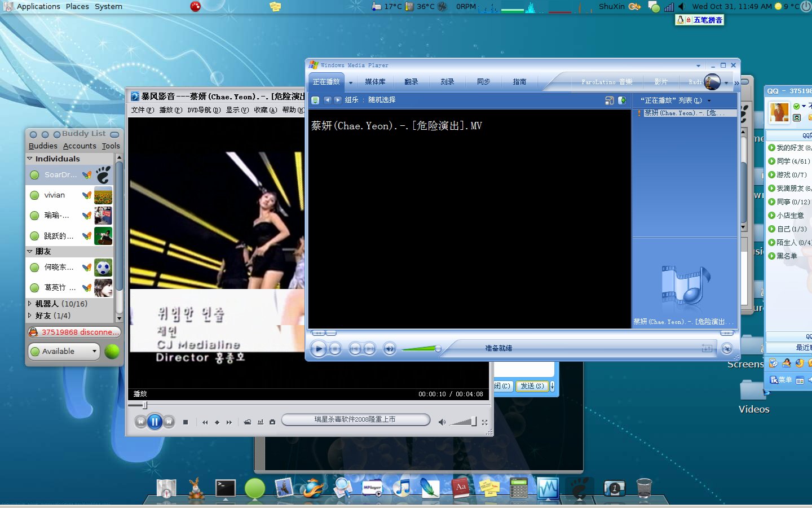812x508 pixels.
Task: Open FaroLatino 音樂 link in WMP
Action: 607,82
